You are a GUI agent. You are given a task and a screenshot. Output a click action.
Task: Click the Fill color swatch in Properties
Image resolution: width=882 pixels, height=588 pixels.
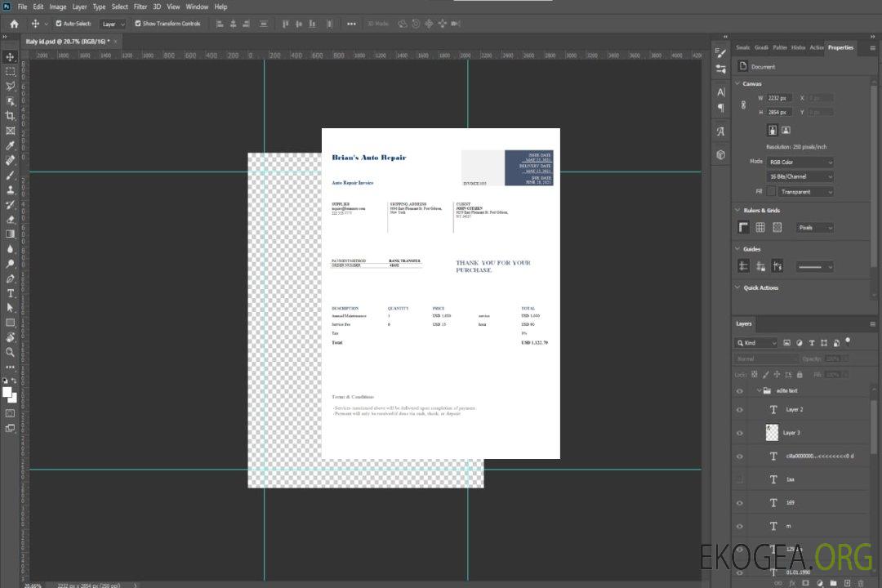(x=771, y=192)
